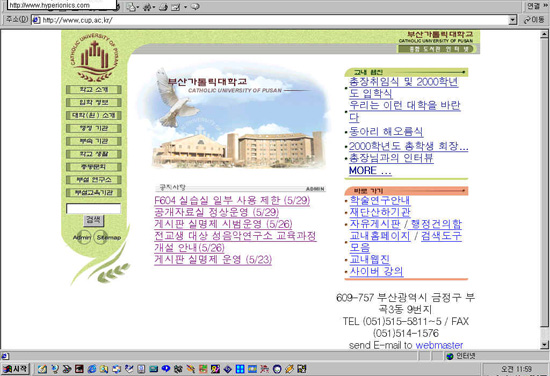
Task: Open 입학 정보 sidebar menu
Action: 94,102
